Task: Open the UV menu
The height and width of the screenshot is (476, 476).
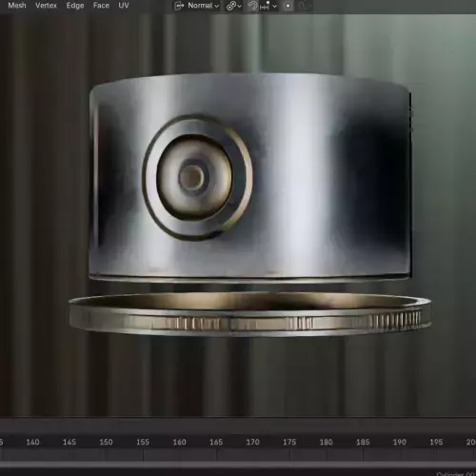Action: [124, 6]
